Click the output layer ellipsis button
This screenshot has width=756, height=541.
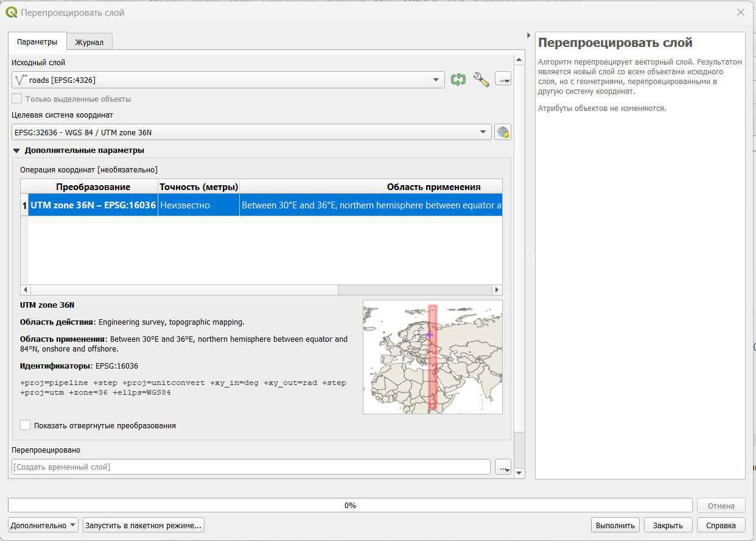pyautogui.click(x=503, y=467)
